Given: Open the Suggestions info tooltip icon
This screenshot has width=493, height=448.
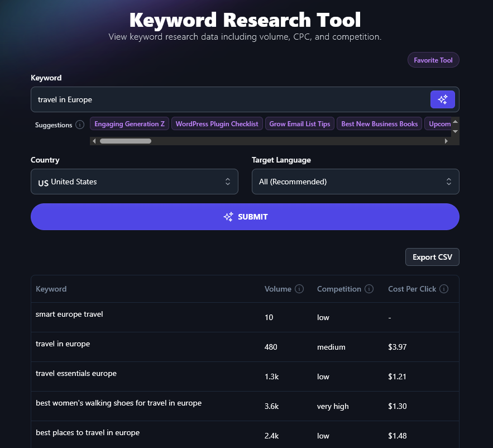Looking at the screenshot, I should tap(79, 125).
